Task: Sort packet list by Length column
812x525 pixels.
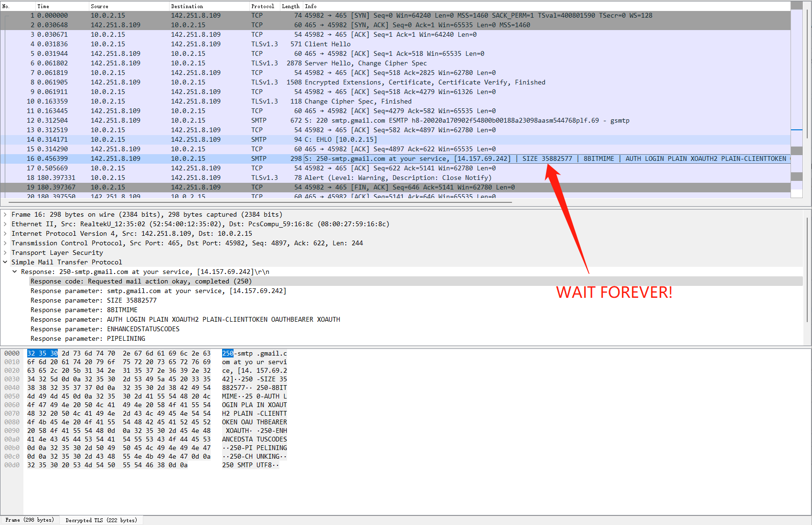Action: click(291, 6)
